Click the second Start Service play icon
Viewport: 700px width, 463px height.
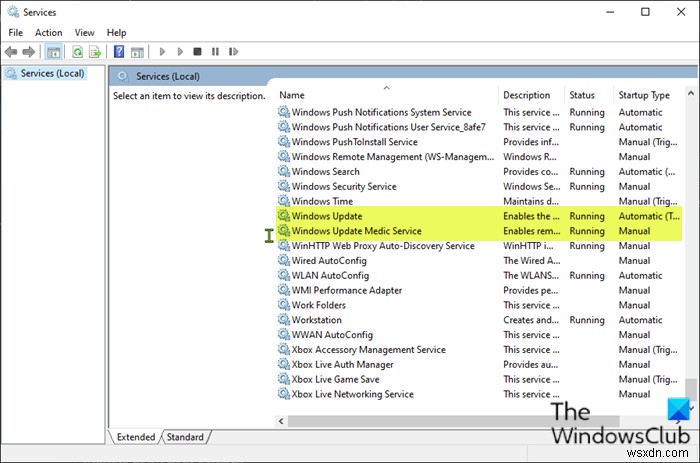180,52
